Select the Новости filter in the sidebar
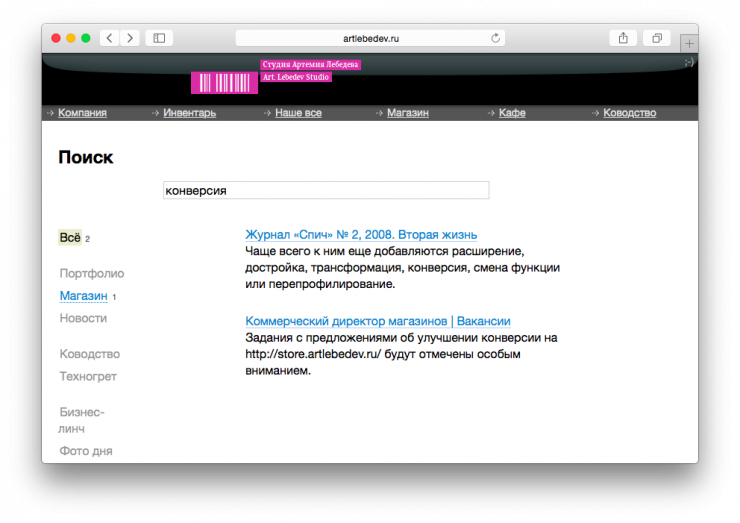The image size is (740, 523). pos(84,318)
